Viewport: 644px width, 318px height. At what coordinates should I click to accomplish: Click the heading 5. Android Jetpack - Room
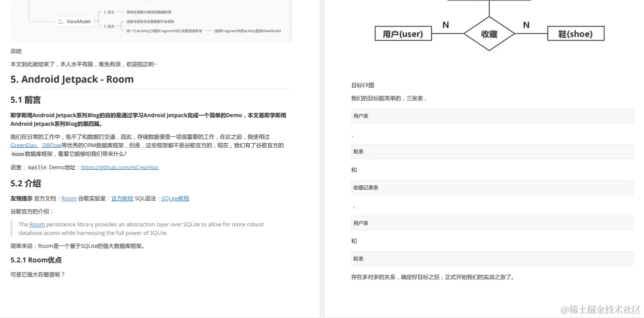pyautogui.click(x=72, y=79)
